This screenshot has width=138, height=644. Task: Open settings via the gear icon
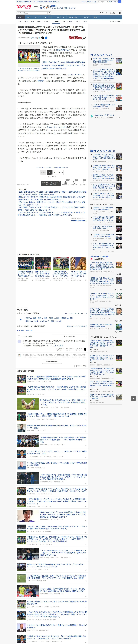(120, 13)
